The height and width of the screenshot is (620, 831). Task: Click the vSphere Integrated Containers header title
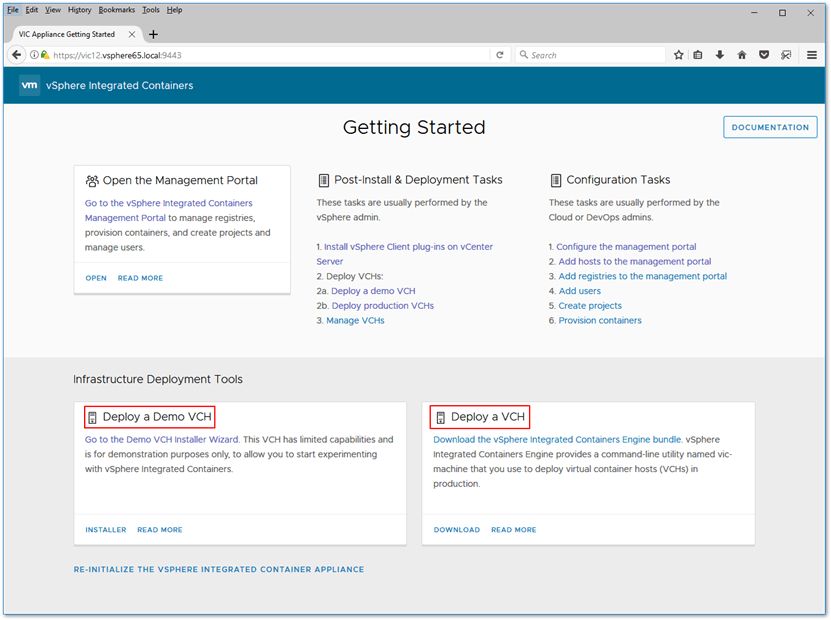click(x=120, y=85)
